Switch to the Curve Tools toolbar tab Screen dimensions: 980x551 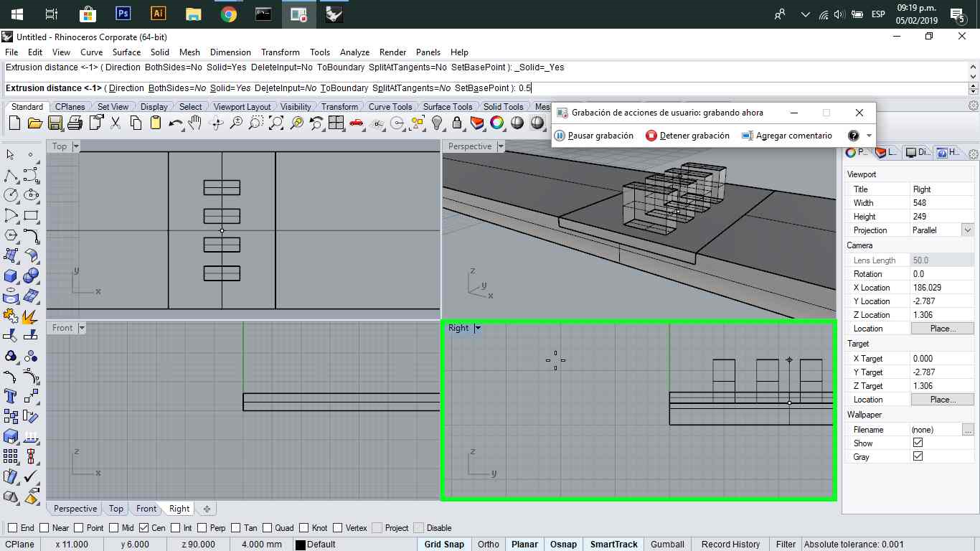390,107
